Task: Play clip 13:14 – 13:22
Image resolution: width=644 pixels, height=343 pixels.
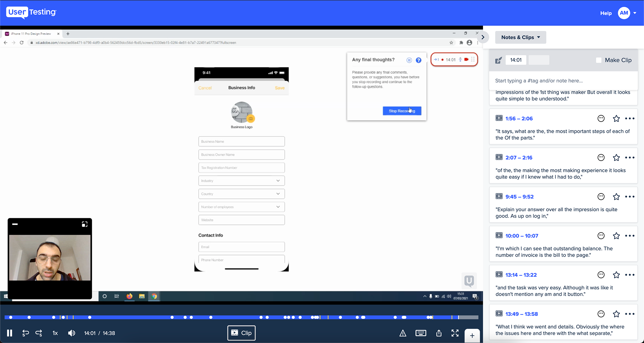Action: (521, 275)
